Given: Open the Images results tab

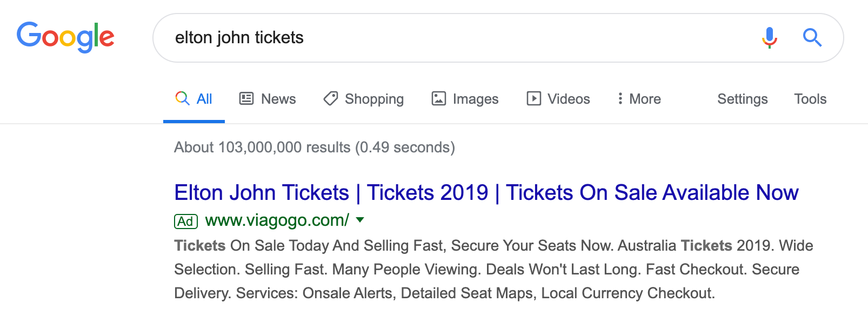Looking at the screenshot, I should 465,99.
